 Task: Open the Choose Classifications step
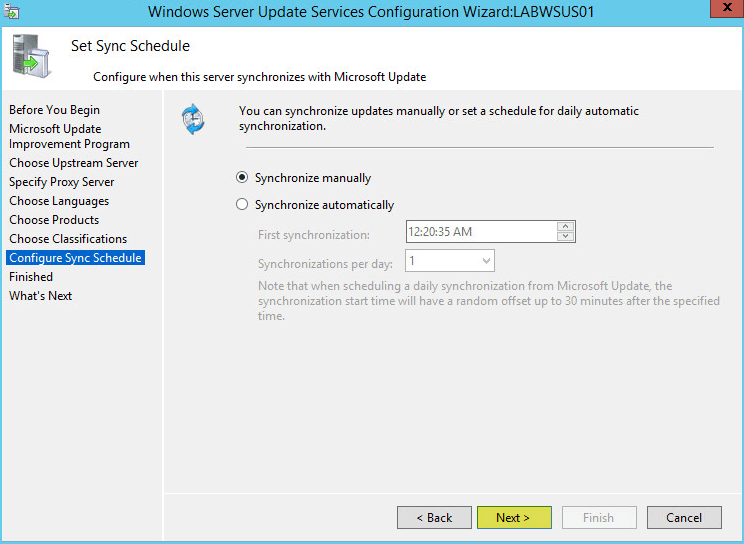[68, 239]
